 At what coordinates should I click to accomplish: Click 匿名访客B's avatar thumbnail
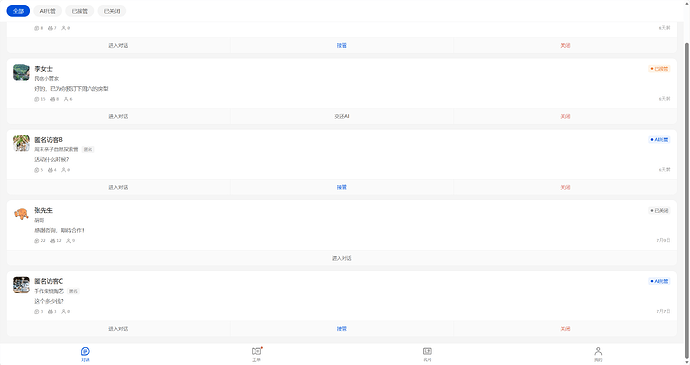pyautogui.click(x=21, y=143)
